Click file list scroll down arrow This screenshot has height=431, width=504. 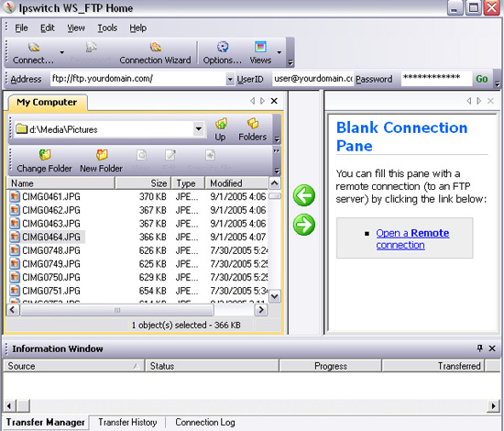click(275, 296)
